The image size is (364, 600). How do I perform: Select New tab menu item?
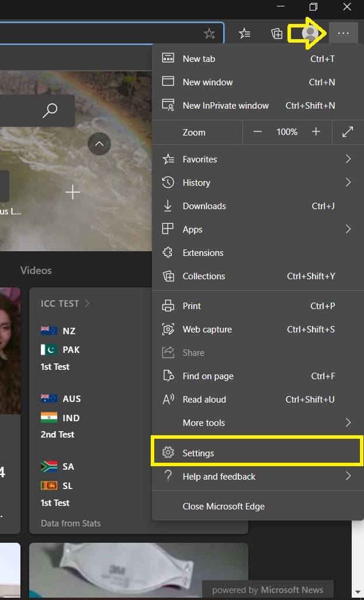click(x=257, y=58)
